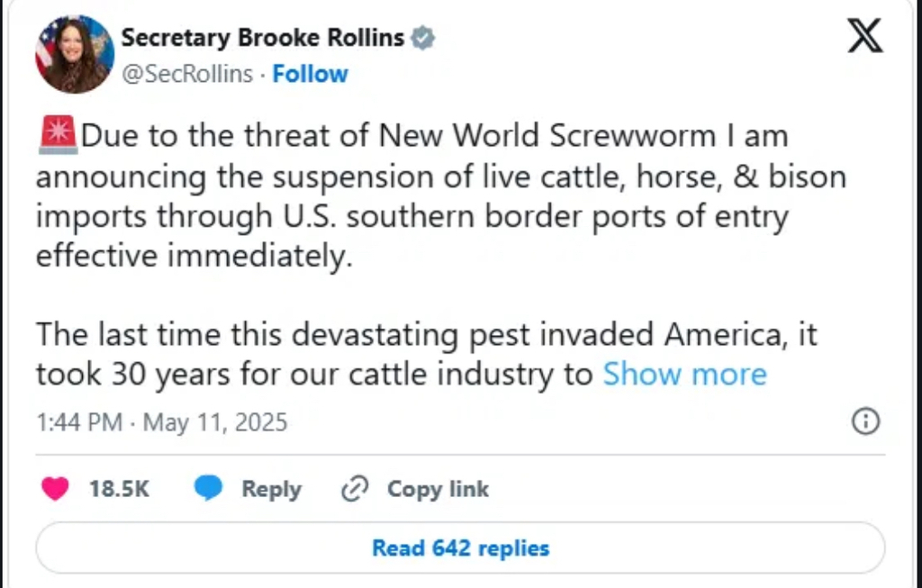Click the words New World Screwworm
922x588 pixels.
551,136
